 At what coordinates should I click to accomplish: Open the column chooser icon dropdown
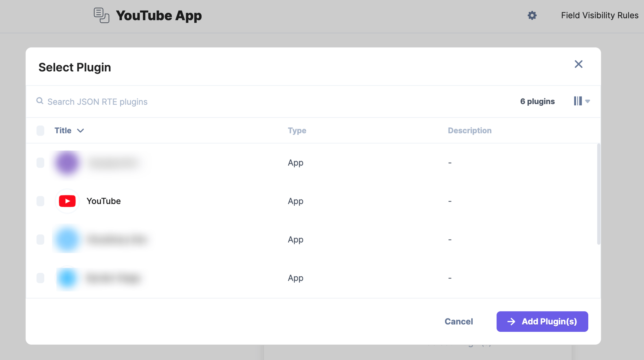tap(581, 101)
